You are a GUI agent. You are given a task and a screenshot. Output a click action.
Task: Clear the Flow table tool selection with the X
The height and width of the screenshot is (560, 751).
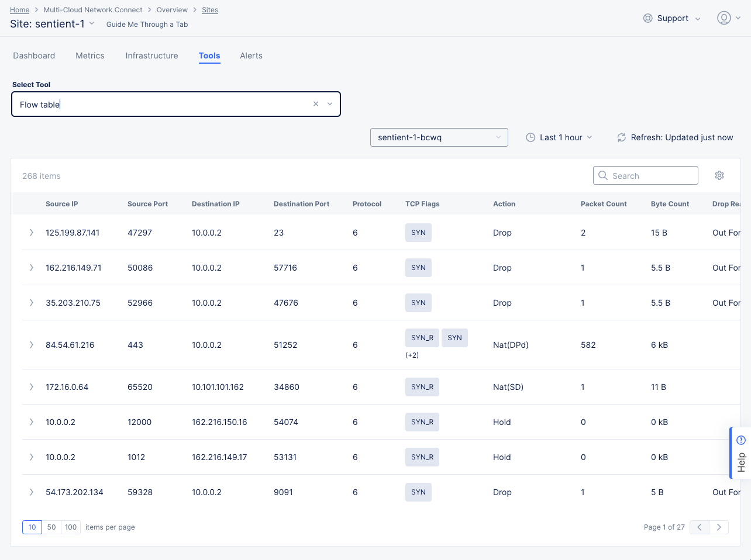[316, 103]
